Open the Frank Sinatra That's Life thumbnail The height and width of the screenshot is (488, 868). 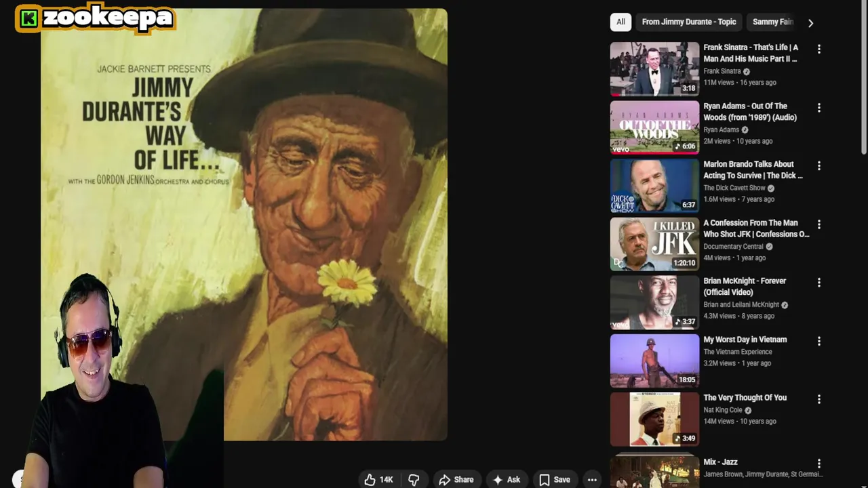coord(654,69)
